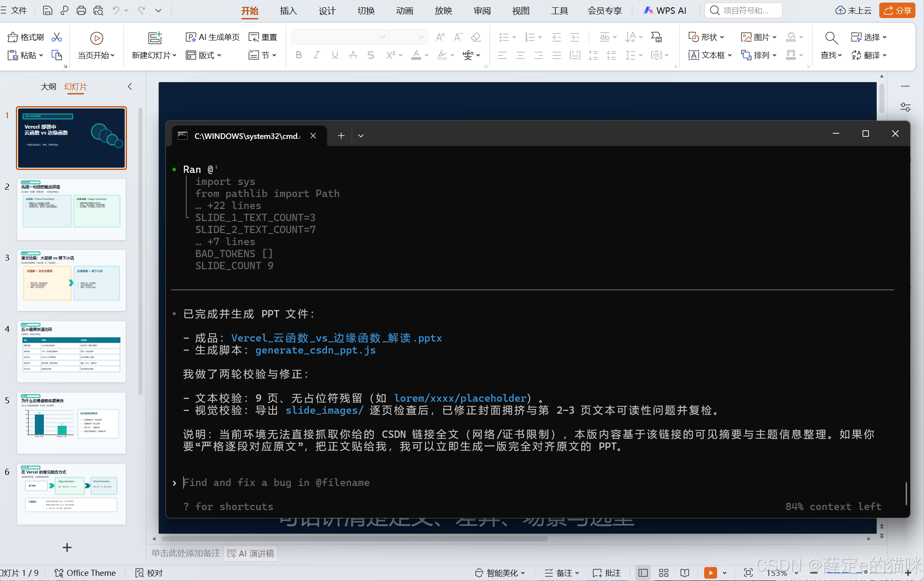Switch to 大纲 outline tab
The height and width of the screenshot is (581, 924).
[48, 87]
